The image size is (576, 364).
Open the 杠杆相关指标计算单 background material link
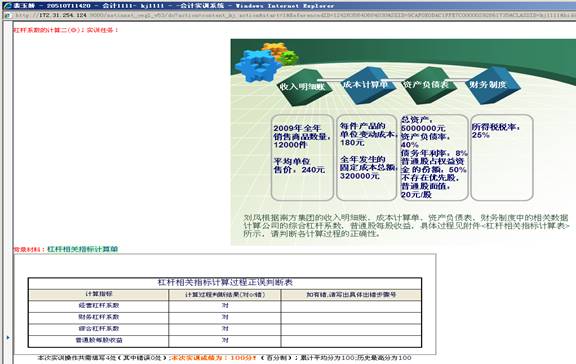(83, 249)
